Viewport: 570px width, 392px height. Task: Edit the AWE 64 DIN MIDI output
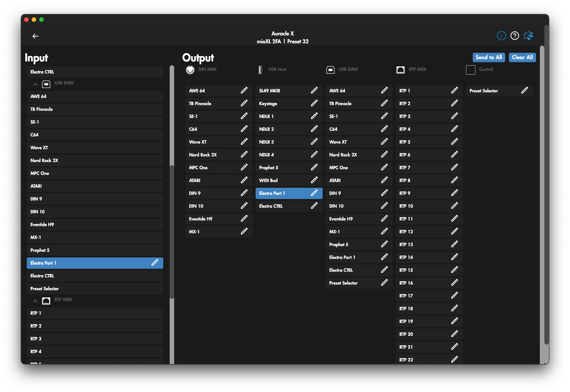245,90
